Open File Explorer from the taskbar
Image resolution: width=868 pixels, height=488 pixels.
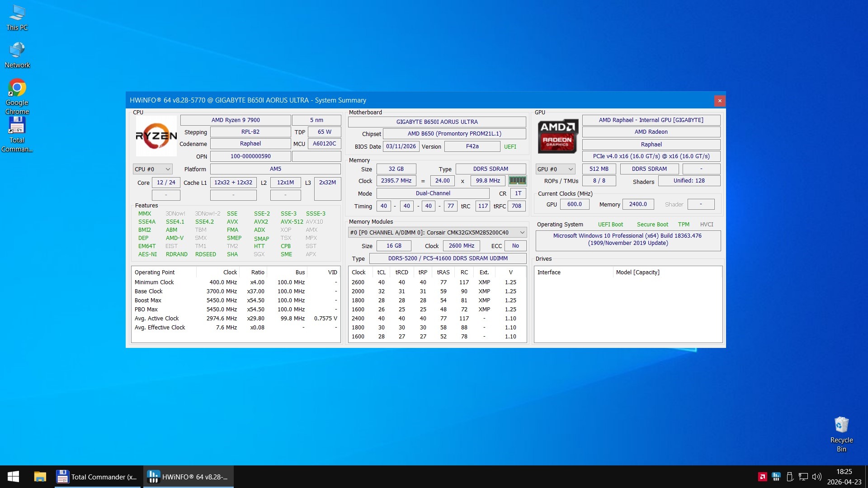tap(40, 477)
